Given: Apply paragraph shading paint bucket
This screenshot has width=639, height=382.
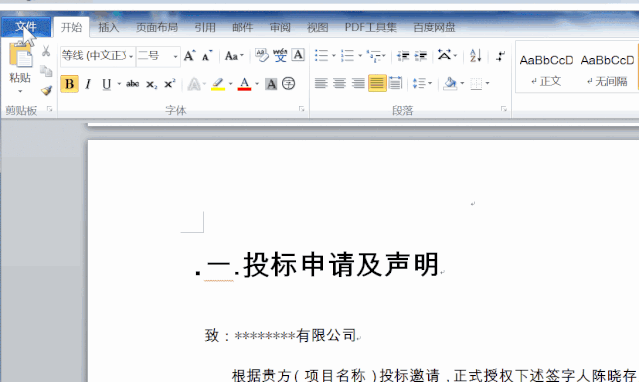Looking at the screenshot, I should [x=451, y=84].
